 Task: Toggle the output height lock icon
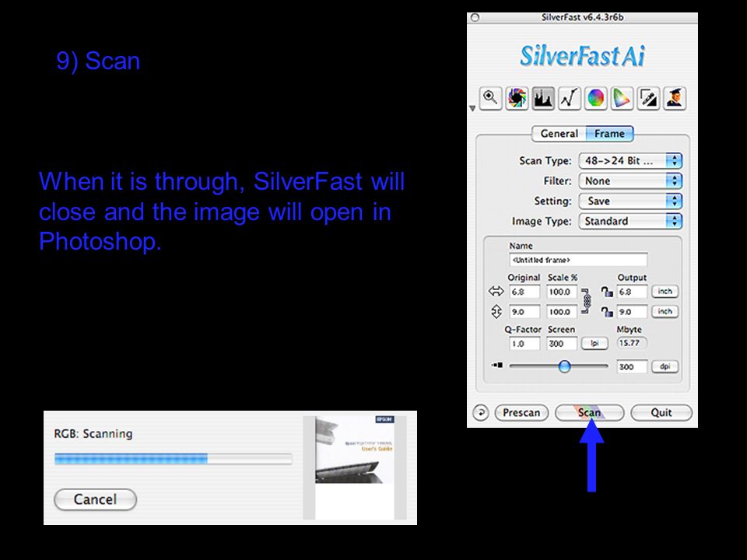606,311
